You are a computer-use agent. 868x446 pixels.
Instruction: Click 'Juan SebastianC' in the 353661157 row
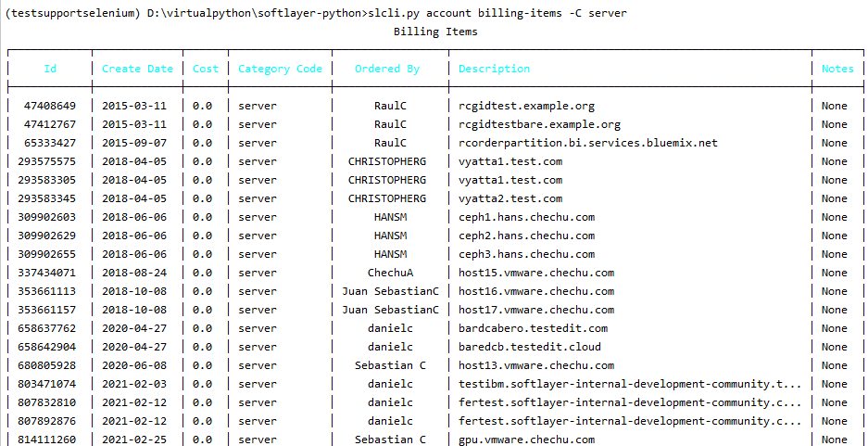[390, 310]
